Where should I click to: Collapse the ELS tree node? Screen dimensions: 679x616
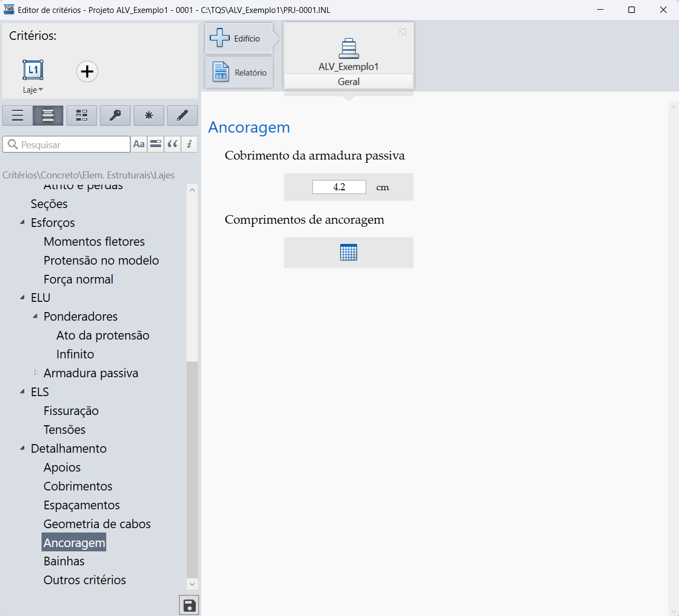(x=22, y=391)
